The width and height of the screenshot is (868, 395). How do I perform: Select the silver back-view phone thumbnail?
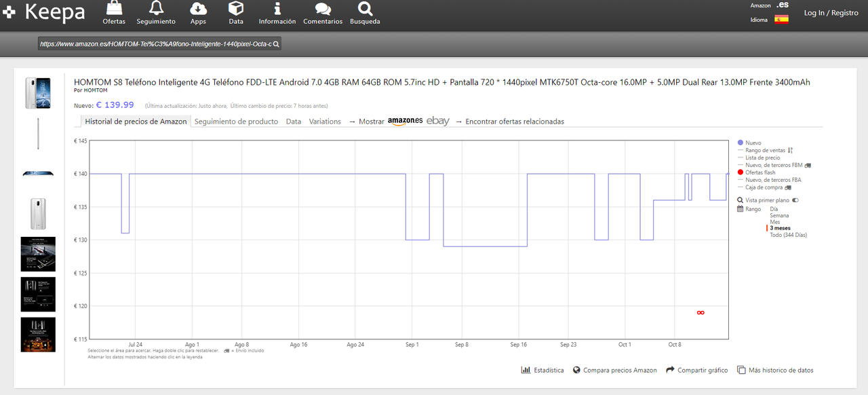click(38, 214)
